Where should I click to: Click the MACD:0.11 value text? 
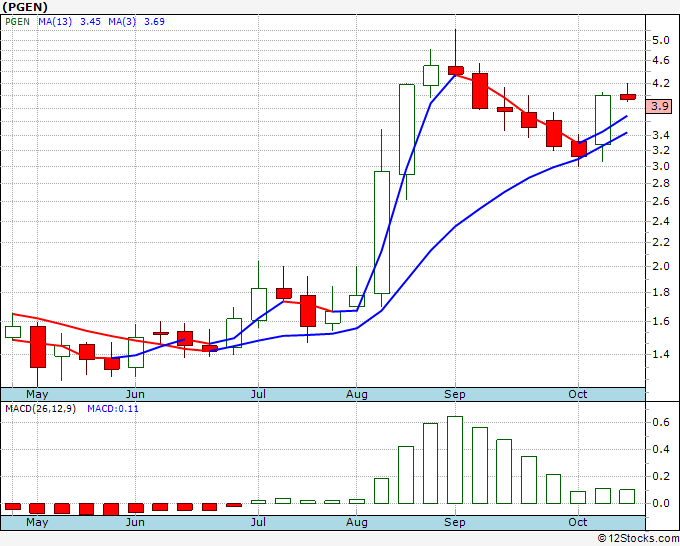(113, 409)
